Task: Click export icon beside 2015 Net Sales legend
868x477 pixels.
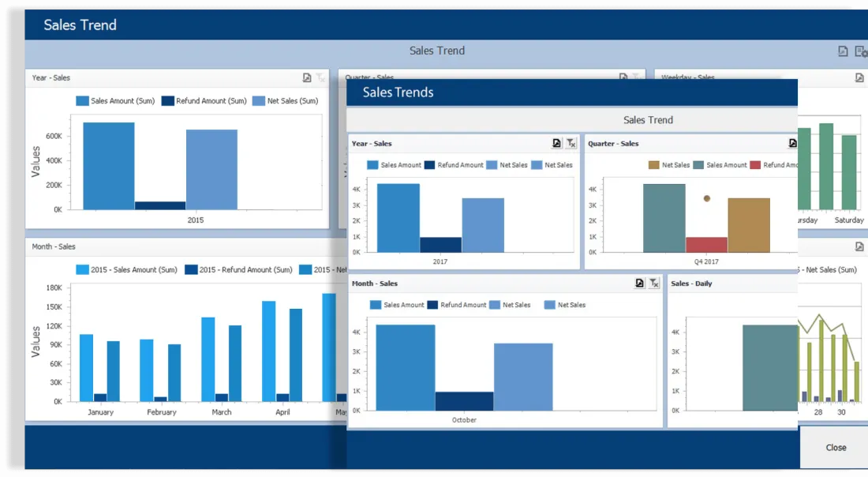Action: [x=859, y=246]
